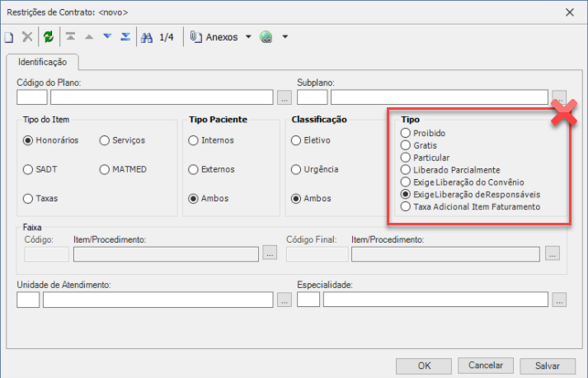Click the Código do Plano code field

(32, 97)
